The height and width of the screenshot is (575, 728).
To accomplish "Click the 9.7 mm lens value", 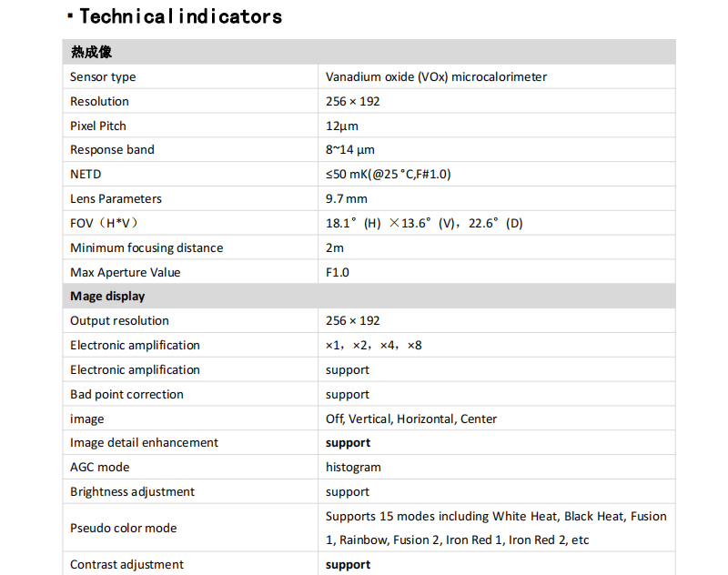I will [347, 198].
